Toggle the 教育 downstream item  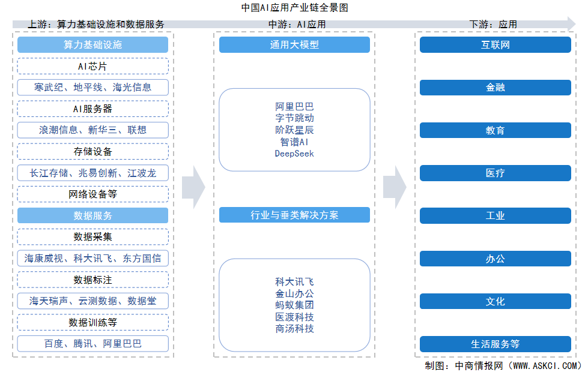[x=496, y=130]
